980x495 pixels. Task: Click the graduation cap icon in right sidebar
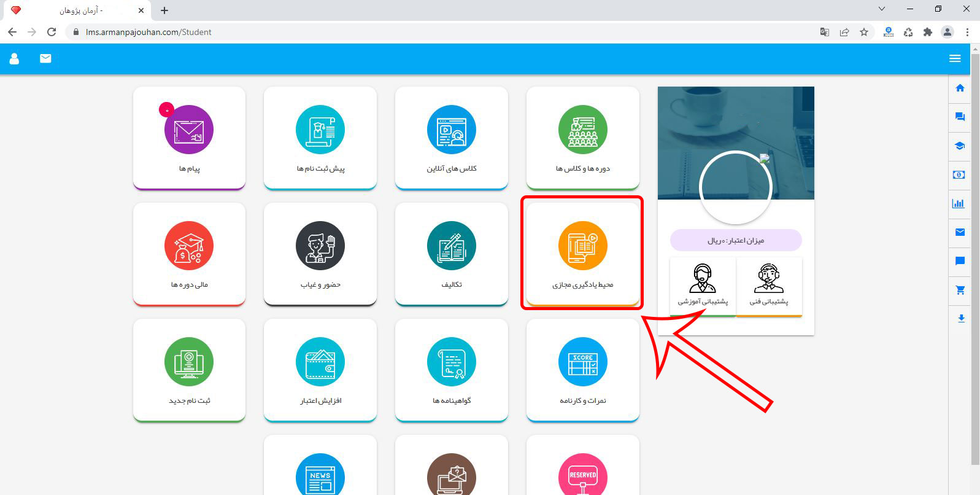click(960, 146)
